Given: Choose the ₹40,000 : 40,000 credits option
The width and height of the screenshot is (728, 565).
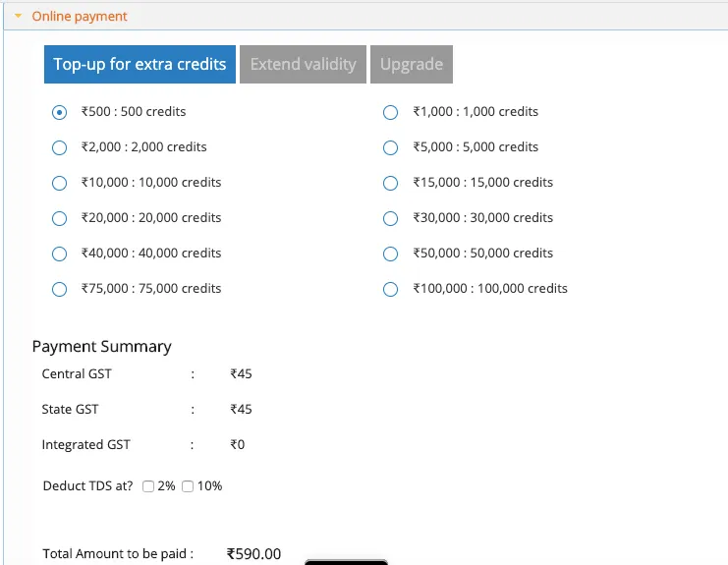Looking at the screenshot, I should click(59, 254).
